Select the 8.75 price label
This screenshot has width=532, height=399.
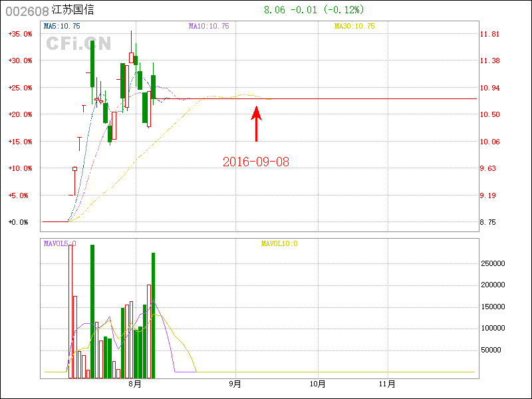coord(487,222)
